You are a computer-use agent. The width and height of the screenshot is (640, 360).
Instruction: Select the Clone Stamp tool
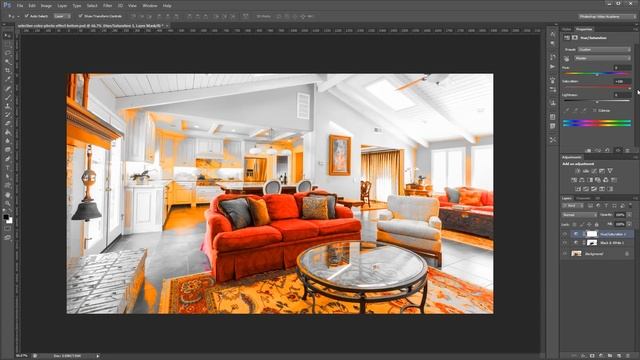8,106
